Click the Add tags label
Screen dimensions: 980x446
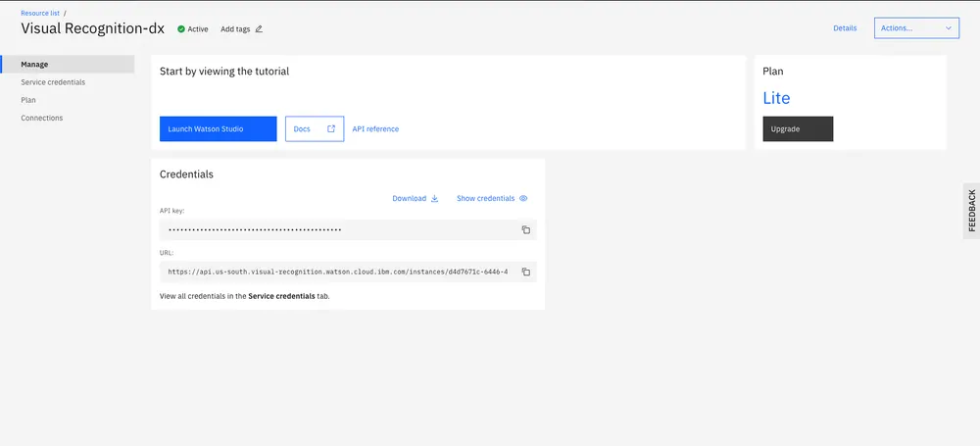point(235,28)
